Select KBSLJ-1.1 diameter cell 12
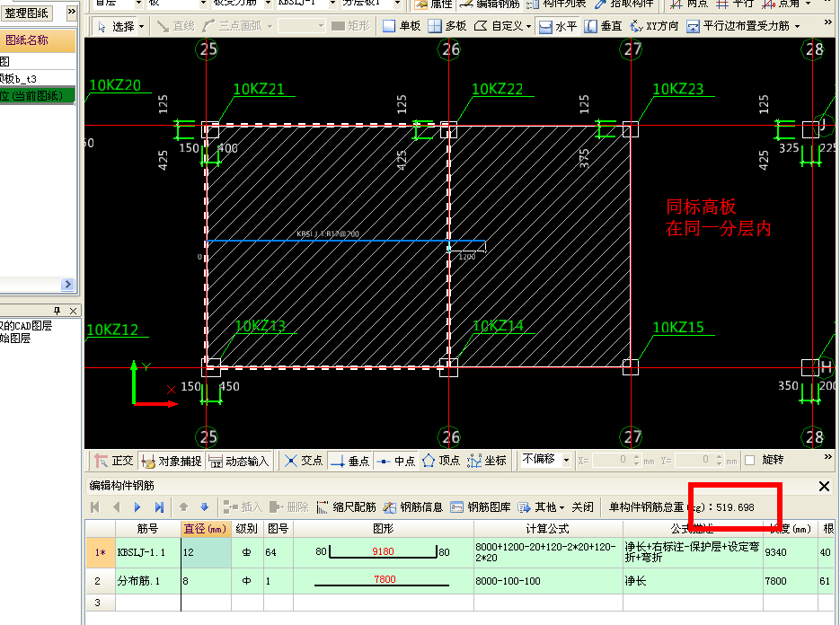Image resolution: width=840 pixels, height=625 pixels. pos(206,552)
